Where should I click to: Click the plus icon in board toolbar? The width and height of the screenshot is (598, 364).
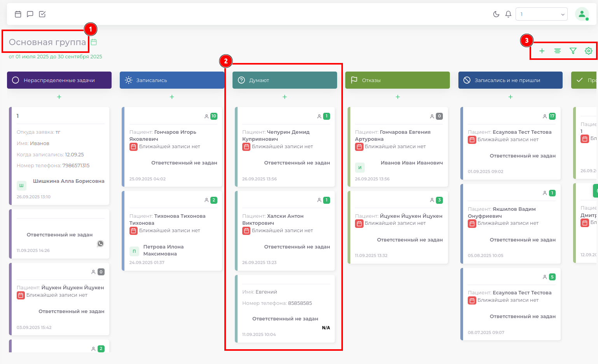pos(542,51)
